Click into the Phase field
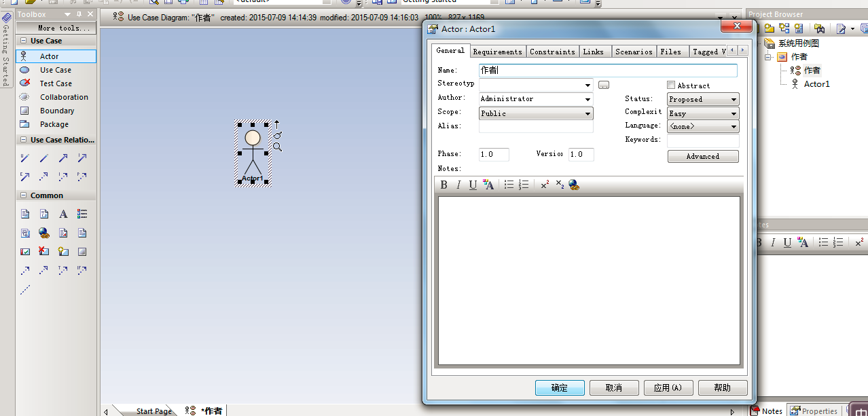Screen dimensions: 868x416 494,154
